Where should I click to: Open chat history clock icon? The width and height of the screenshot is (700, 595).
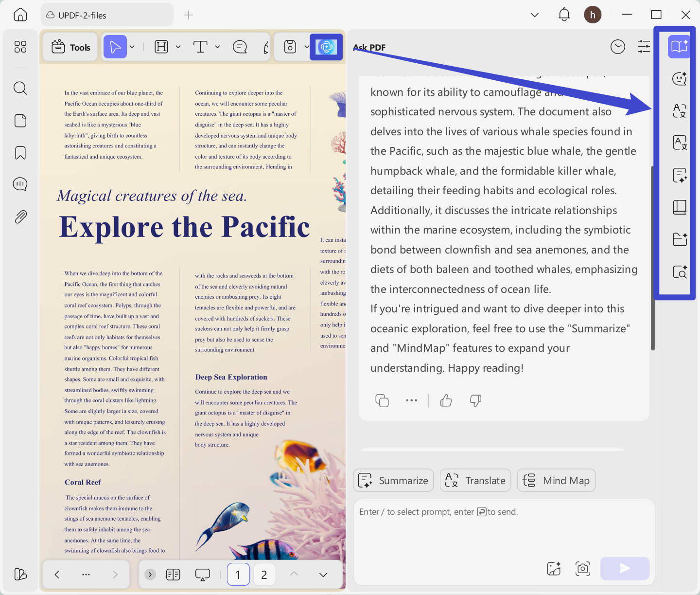(x=618, y=47)
